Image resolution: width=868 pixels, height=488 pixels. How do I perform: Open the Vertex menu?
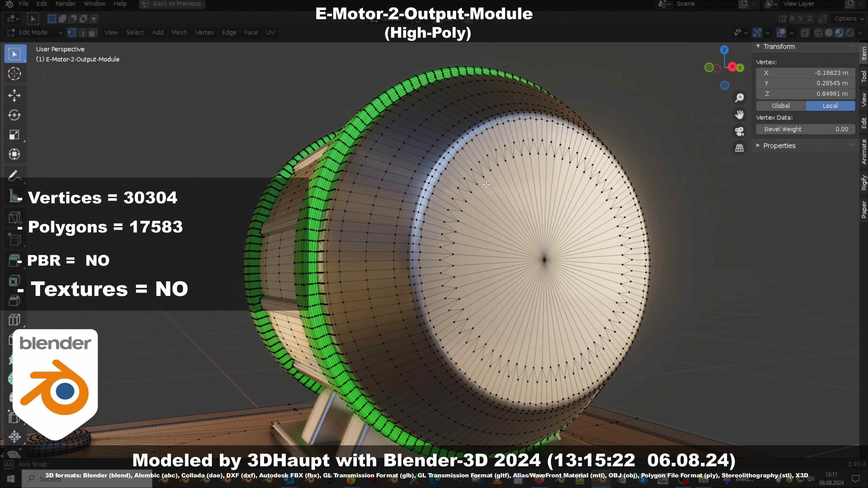pos(205,33)
